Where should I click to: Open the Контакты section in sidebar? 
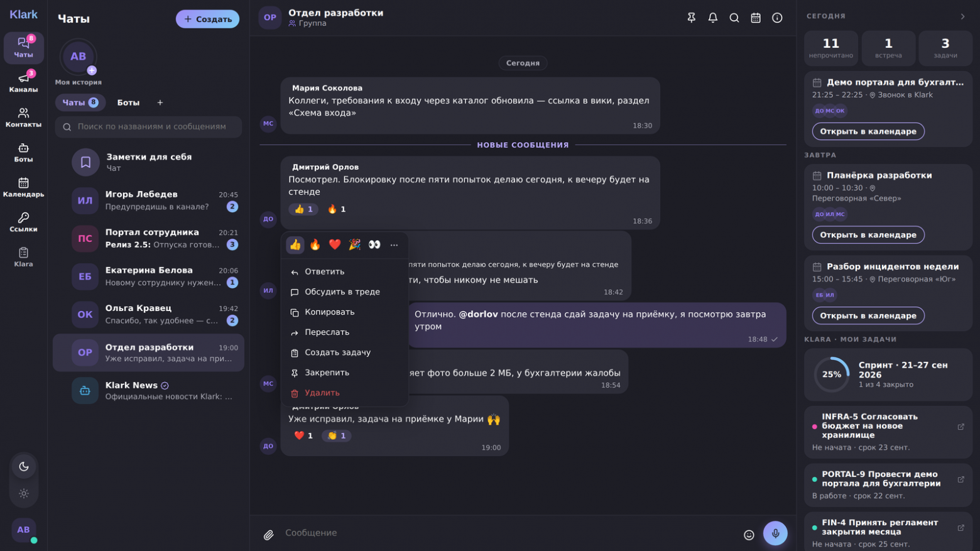tap(23, 117)
